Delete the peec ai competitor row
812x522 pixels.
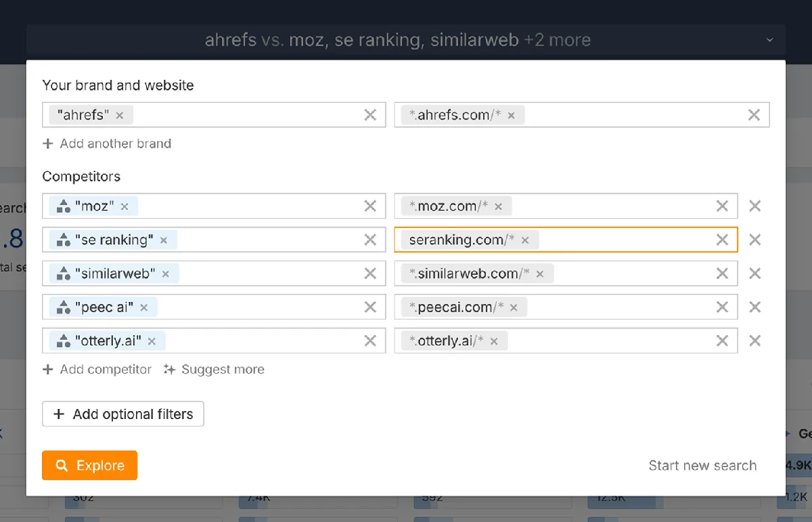(755, 307)
